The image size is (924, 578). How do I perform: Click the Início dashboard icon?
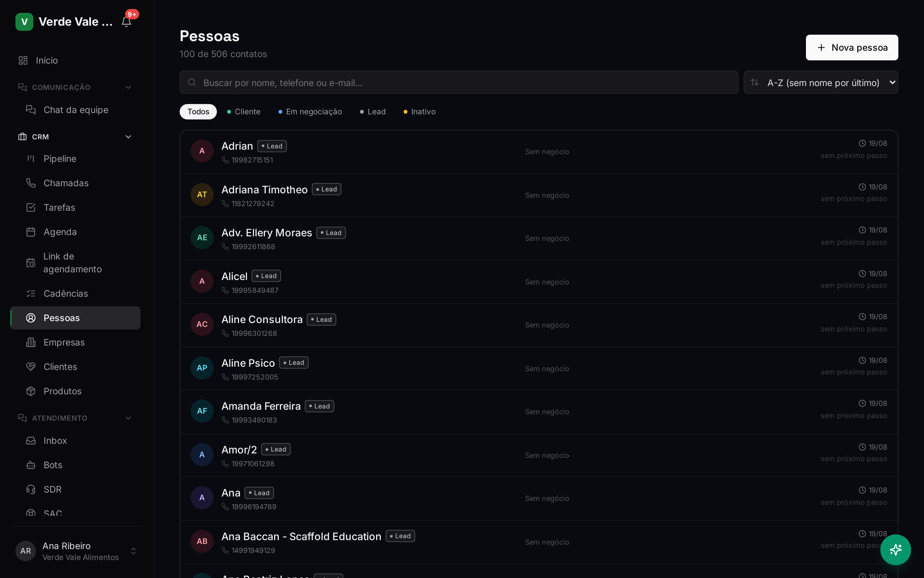23,60
